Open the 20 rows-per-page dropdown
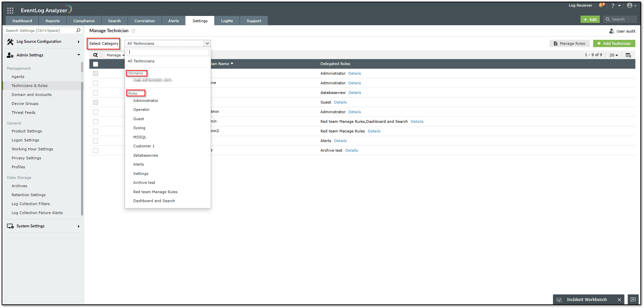The height and width of the screenshot is (308, 644). tap(613, 55)
